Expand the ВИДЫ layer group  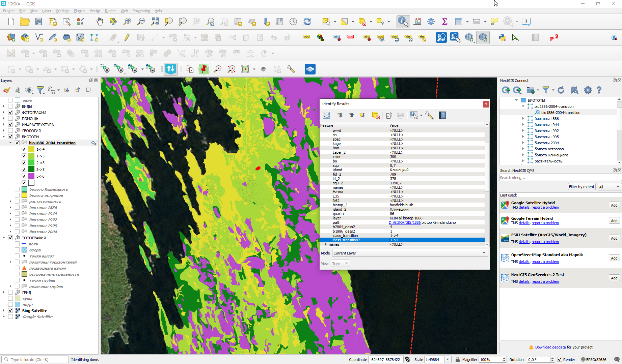(x=4, y=107)
